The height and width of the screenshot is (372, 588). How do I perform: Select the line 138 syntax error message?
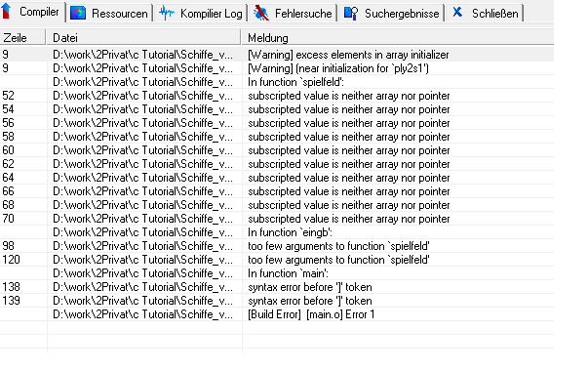277,287
